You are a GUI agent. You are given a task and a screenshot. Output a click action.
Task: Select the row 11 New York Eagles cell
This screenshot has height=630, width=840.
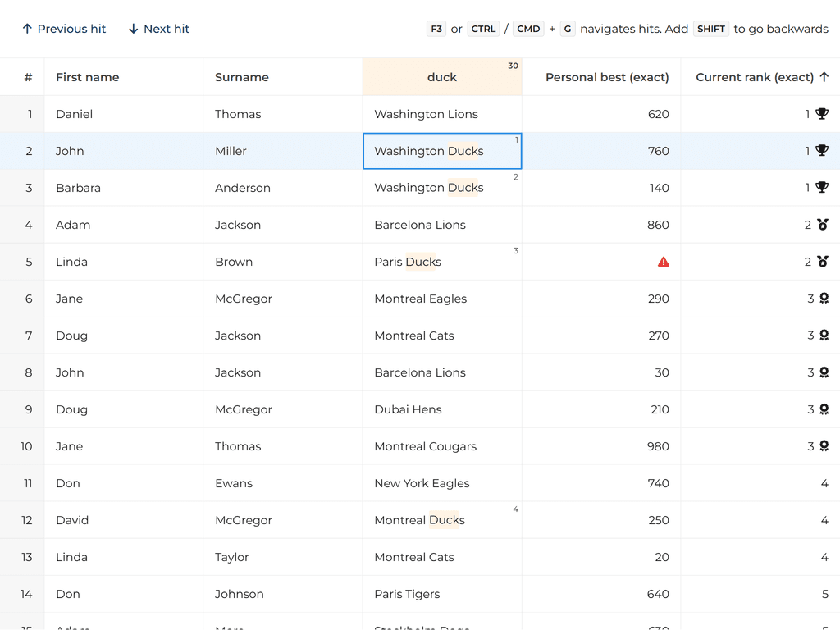pos(441,483)
